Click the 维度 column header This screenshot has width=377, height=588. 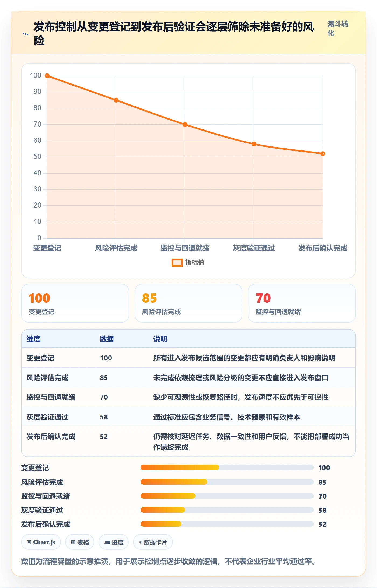33,339
